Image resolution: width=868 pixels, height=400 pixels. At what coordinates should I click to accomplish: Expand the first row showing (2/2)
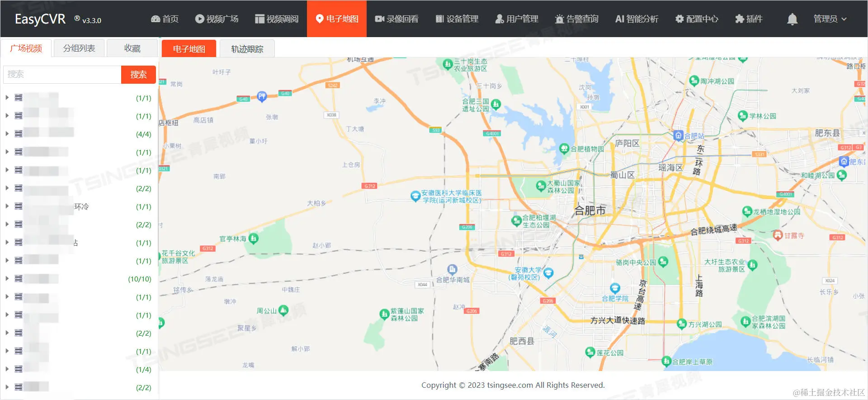coord(7,188)
